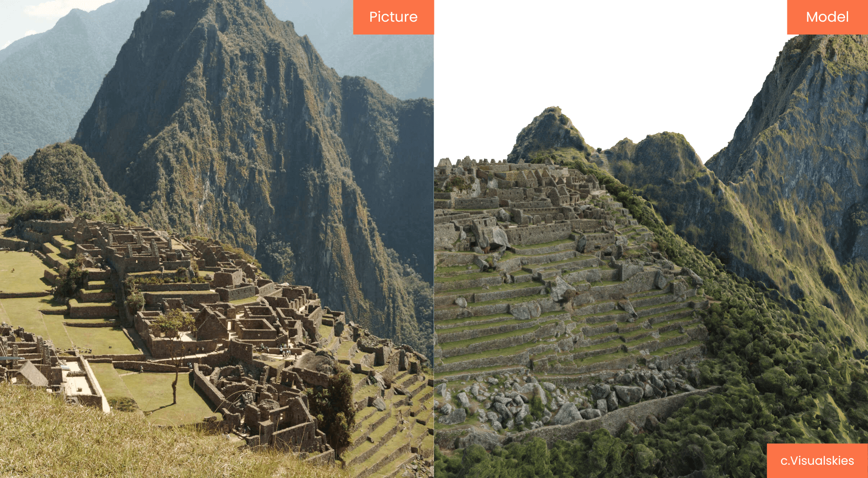
Task: Select the divider line between photo and model
Action: coord(434,239)
